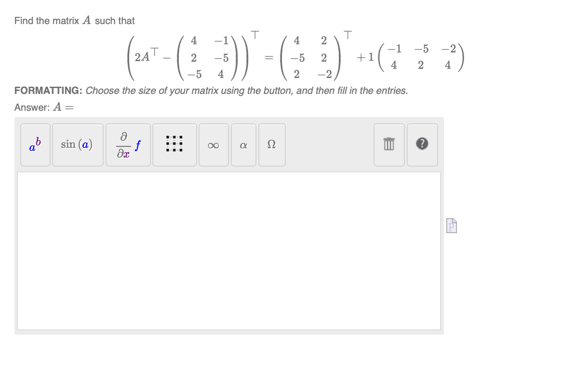Click the FORMATTING instruction label
This screenshot has height=392, width=562.
tap(48, 91)
